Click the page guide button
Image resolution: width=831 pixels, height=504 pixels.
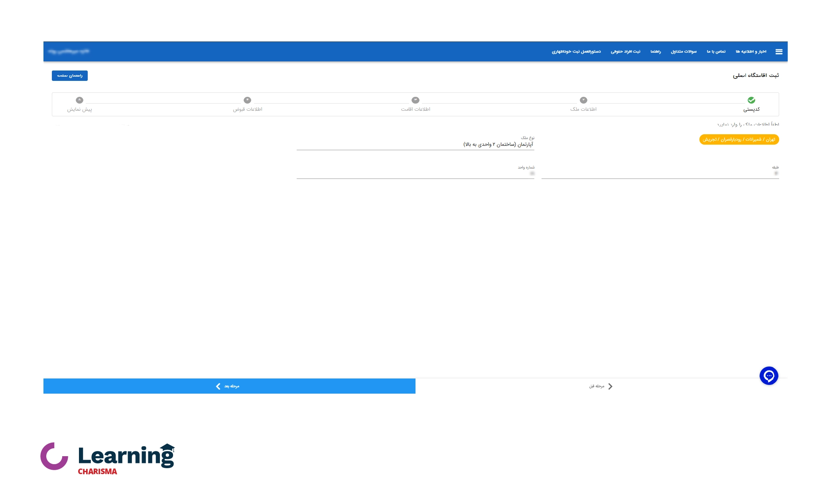point(70,76)
